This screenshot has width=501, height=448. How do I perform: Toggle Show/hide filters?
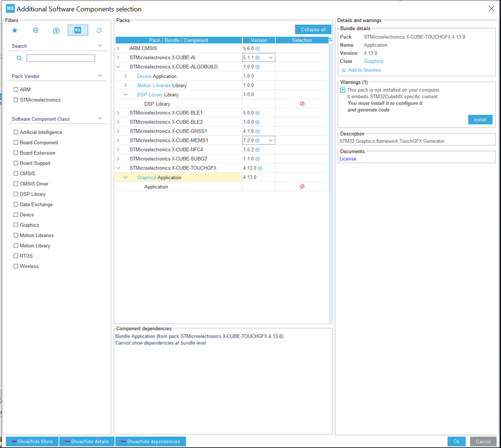(x=32, y=441)
